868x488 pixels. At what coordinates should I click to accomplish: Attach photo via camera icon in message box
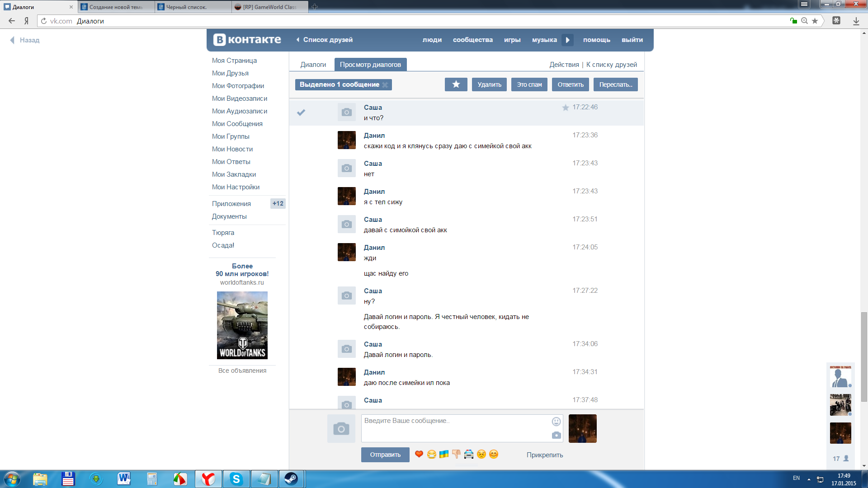click(556, 435)
